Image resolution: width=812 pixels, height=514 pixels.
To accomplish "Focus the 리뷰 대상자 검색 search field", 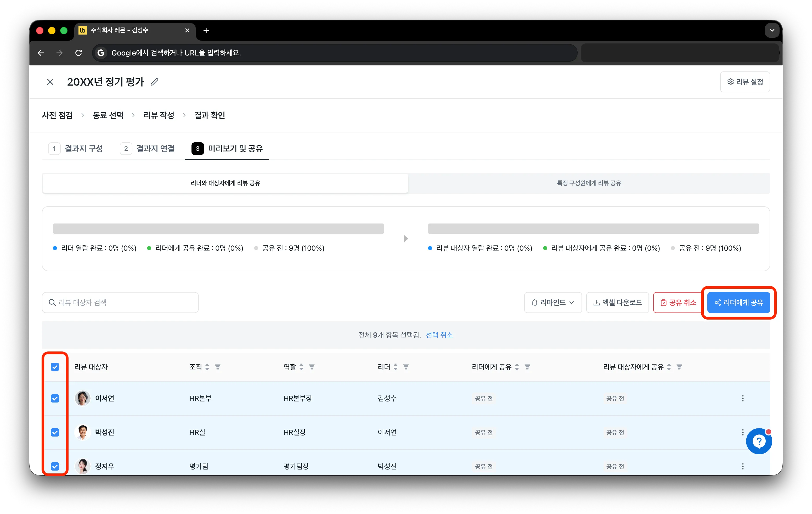I will pos(120,303).
